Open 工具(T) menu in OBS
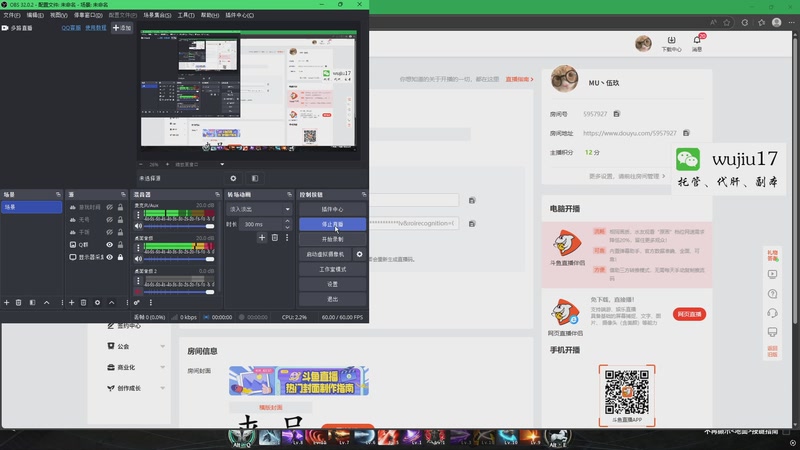The height and width of the screenshot is (450, 800). click(186, 15)
